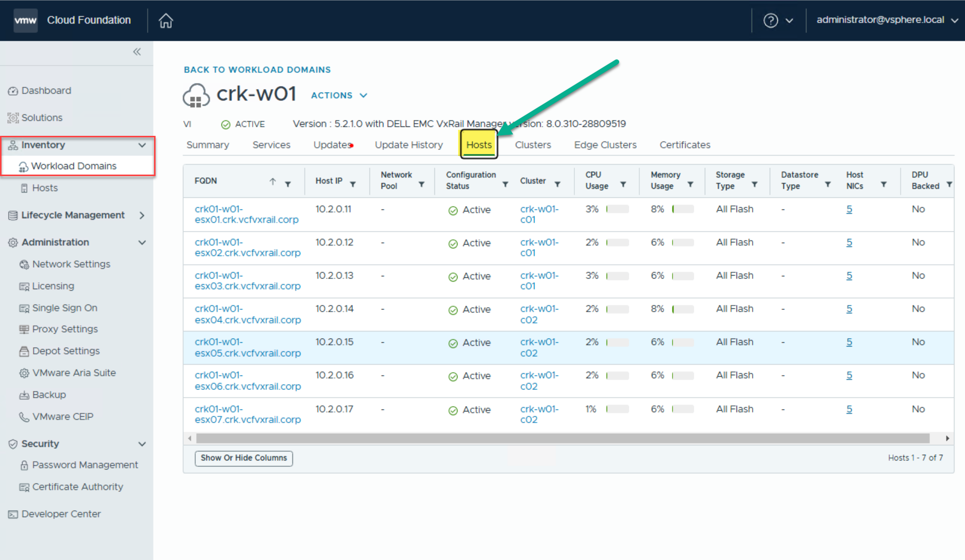Switch to the Clusters tab
The image size is (965, 560).
[533, 145]
